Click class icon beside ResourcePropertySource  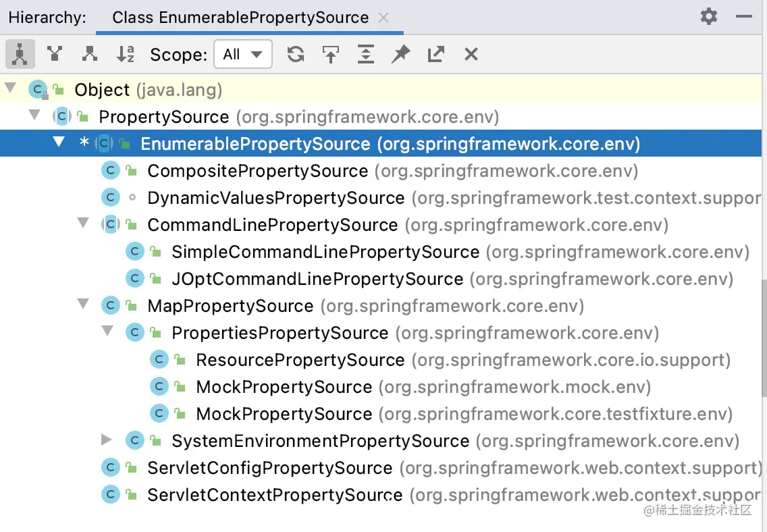(x=159, y=359)
